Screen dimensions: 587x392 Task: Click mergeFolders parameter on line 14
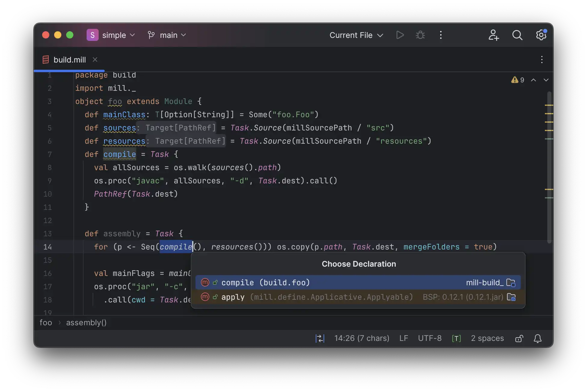click(431, 247)
